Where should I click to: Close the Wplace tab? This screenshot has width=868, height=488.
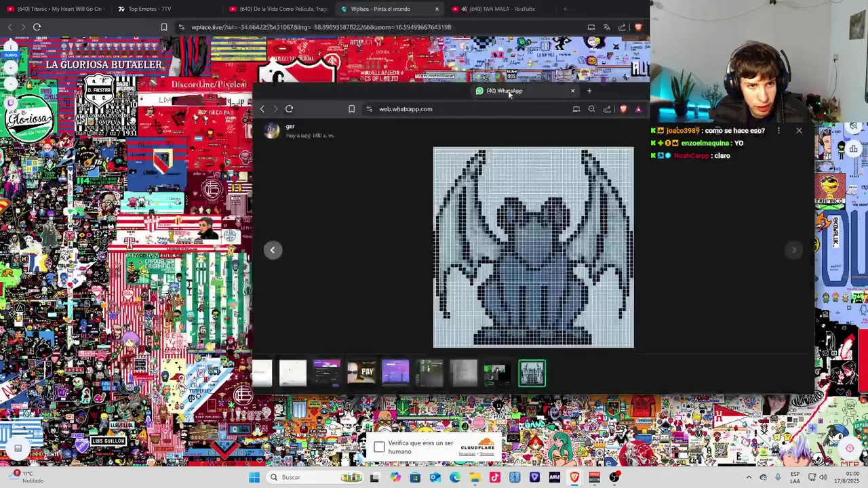437,9
